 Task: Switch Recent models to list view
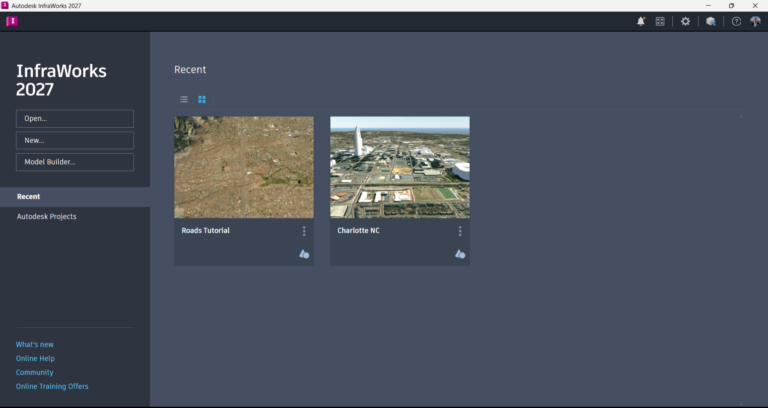point(184,99)
